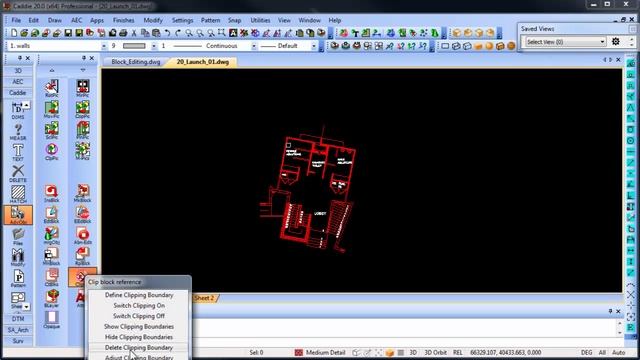Choose Hide Clipping Boundaries
The width and height of the screenshot is (640, 360).
coord(139,337)
